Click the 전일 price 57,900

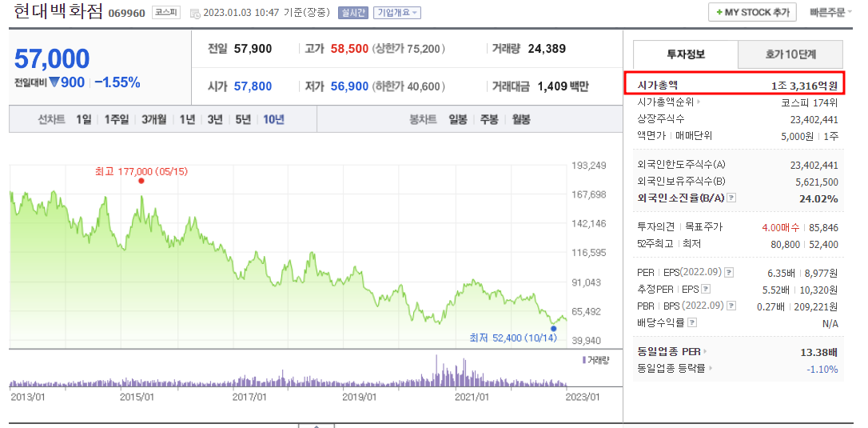[253, 49]
